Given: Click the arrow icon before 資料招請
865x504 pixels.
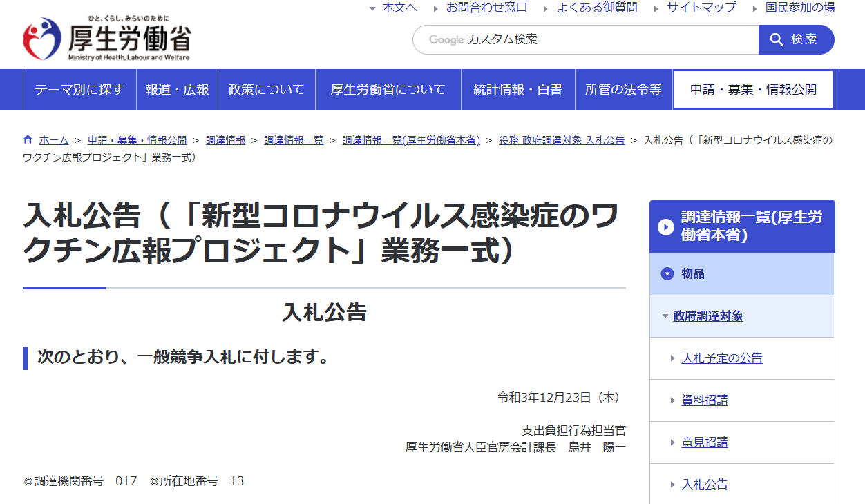Looking at the screenshot, I should tap(673, 400).
